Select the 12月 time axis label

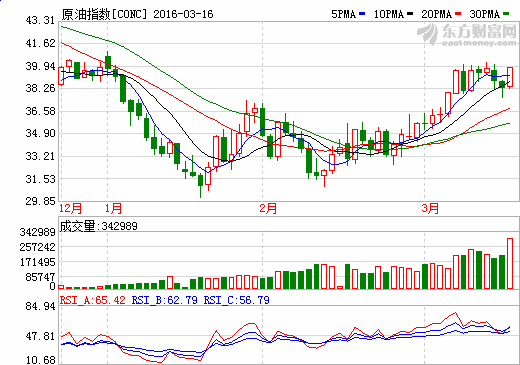pyautogui.click(x=70, y=208)
